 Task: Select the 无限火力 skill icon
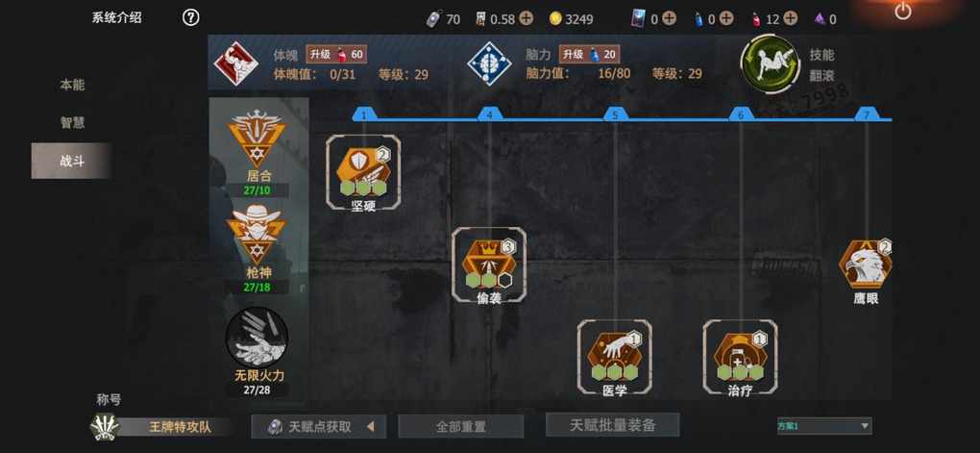point(257,337)
